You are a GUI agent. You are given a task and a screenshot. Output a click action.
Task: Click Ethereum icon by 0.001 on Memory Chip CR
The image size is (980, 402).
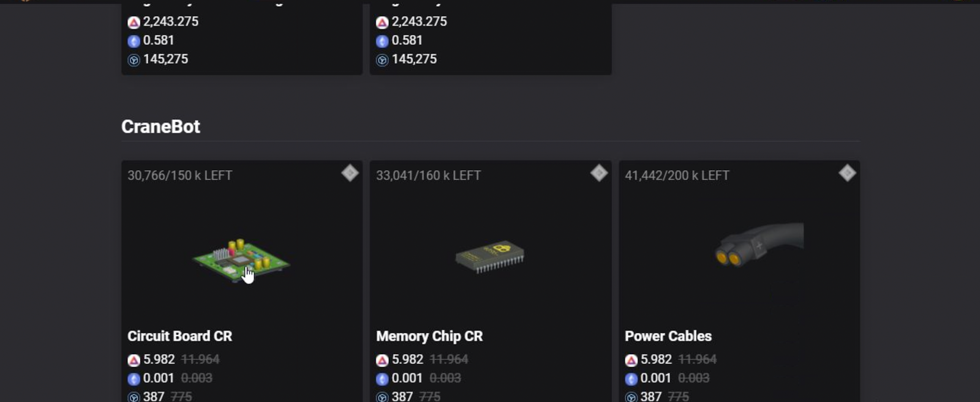point(382,379)
